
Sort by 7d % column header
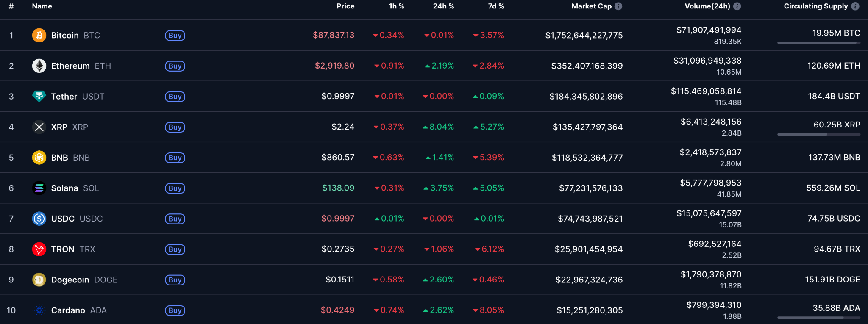point(495,6)
